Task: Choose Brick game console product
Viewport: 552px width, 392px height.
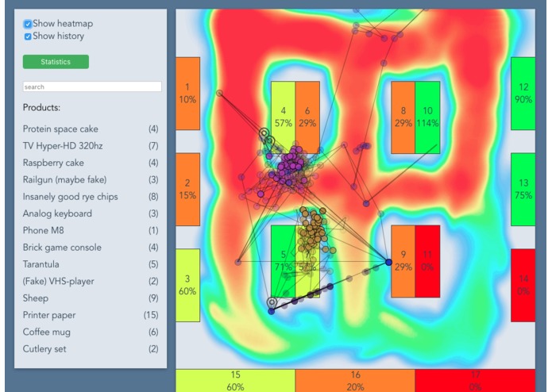Action: point(91,247)
